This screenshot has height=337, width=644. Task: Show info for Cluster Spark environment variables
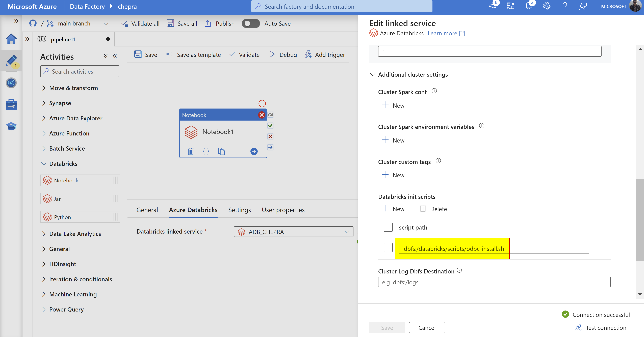(481, 126)
